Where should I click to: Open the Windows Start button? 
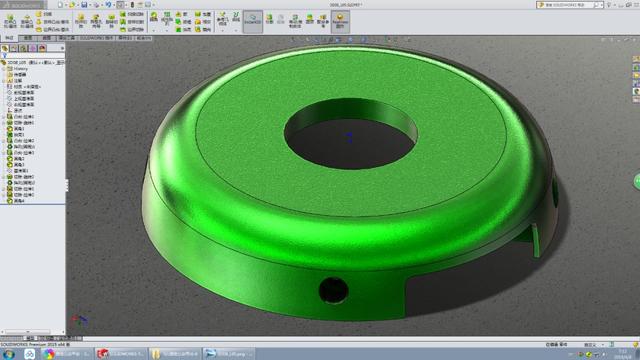tap(8, 354)
